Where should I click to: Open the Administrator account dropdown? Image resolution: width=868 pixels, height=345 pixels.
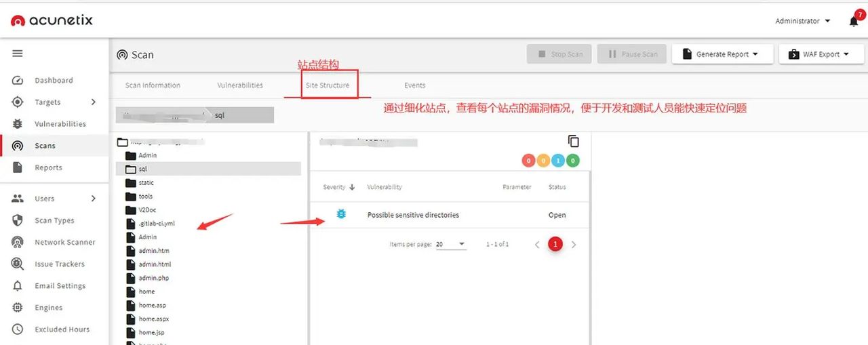(x=803, y=21)
